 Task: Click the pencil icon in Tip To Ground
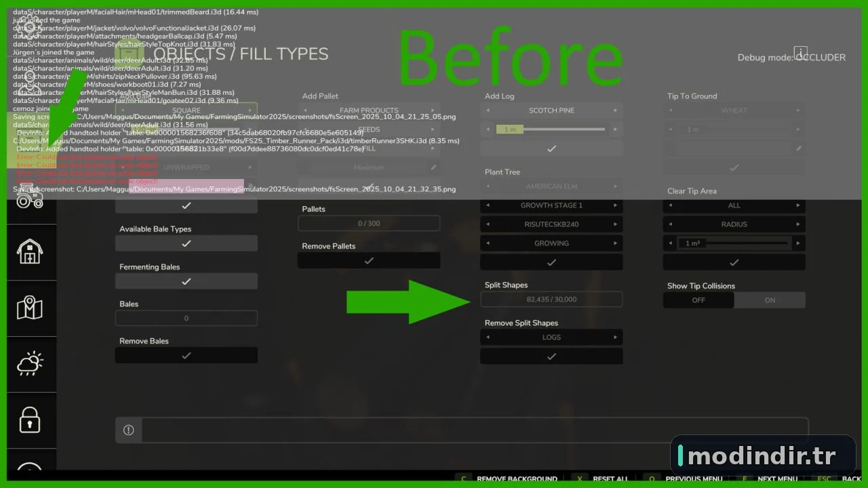(x=799, y=148)
